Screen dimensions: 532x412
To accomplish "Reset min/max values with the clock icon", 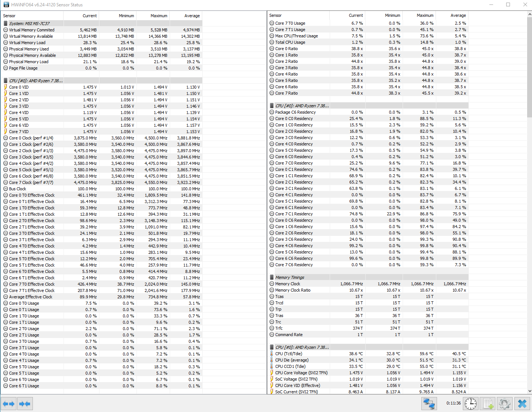I will click(x=471, y=404).
